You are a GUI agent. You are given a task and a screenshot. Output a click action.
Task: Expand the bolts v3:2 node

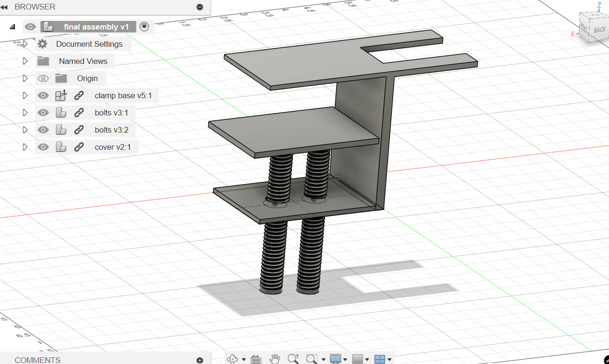pyautogui.click(x=25, y=130)
